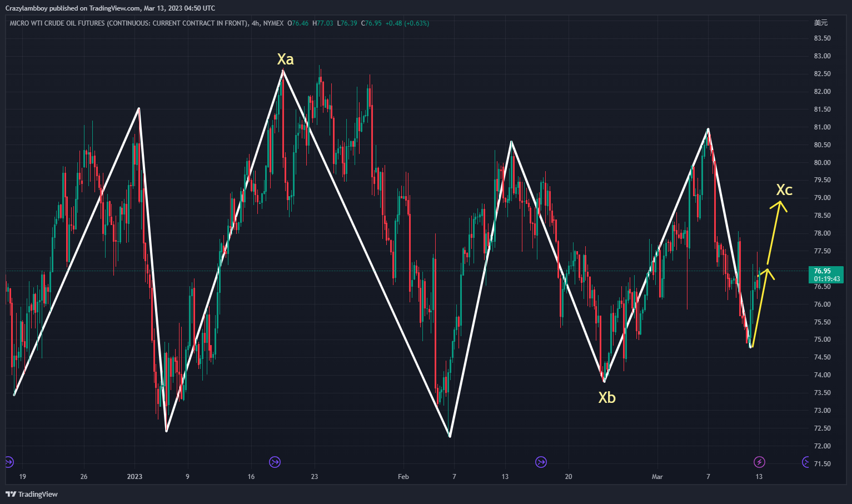Click the Mar label on the time axis

657,477
